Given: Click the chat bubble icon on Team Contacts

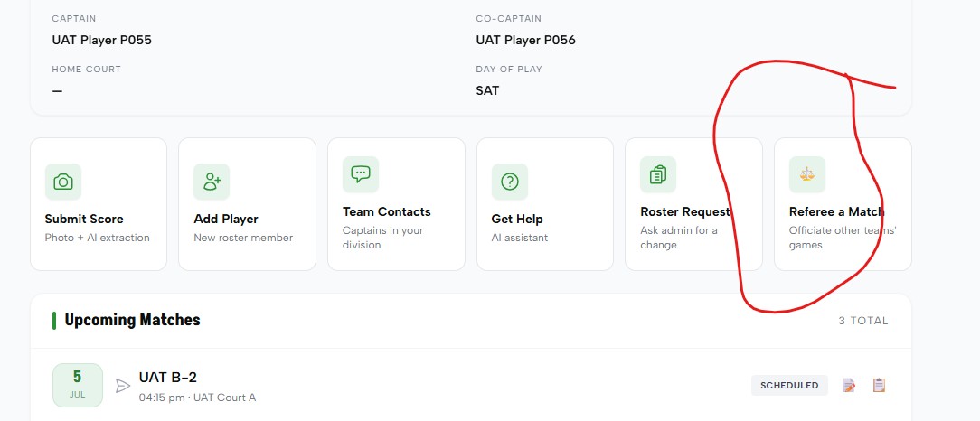Looking at the screenshot, I should click(361, 174).
